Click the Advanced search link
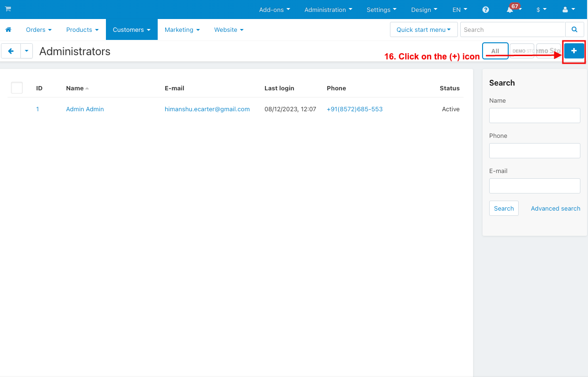 (556, 208)
